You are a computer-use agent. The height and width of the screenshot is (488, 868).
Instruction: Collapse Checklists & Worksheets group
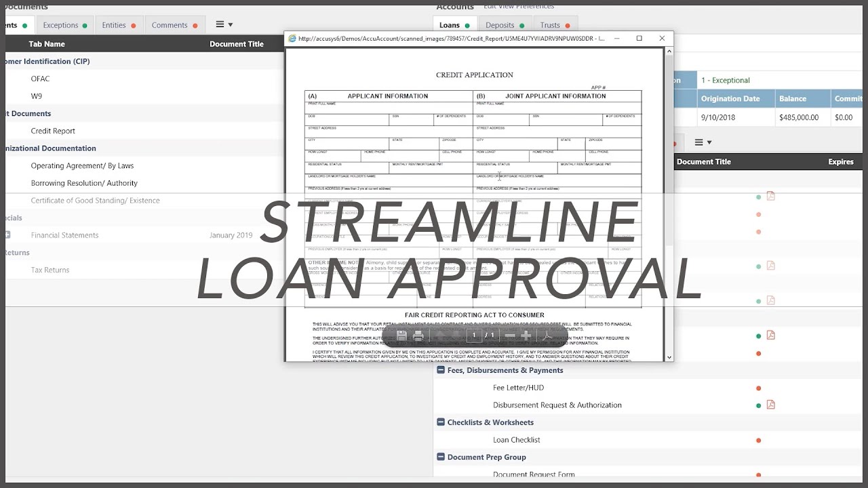pyautogui.click(x=441, y=422)
